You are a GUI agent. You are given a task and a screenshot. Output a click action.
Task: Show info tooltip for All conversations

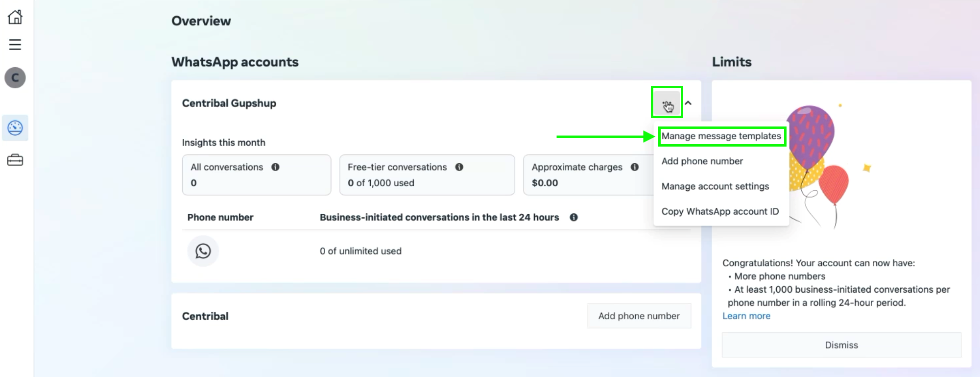coord(276,167)
